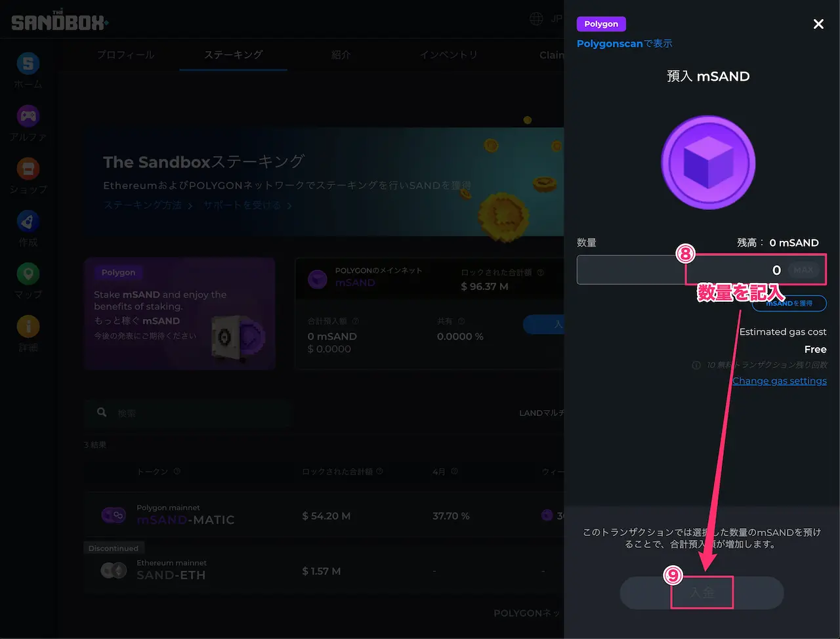The width and height of the screenshot is (840, 639).
Task: Open the Home icon in sidebar
Action: 28,63
